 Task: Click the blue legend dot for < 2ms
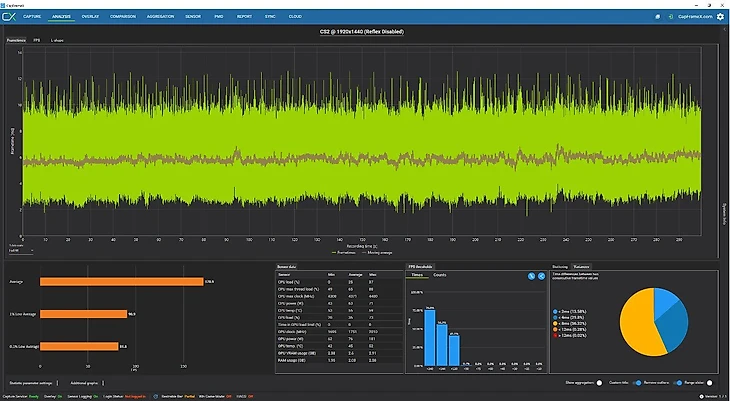pyautogui.click(x=555, y=312)
